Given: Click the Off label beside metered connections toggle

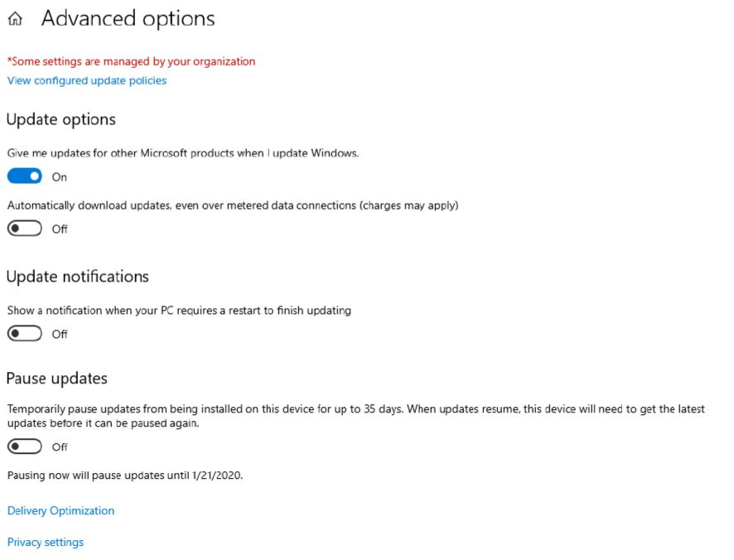Looking at the screenshot, I should (60, 229).
